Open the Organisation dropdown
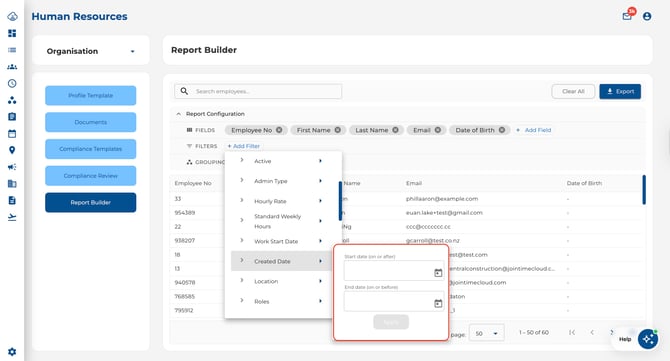This screenshot has height=361, width=670. (91, 51)
